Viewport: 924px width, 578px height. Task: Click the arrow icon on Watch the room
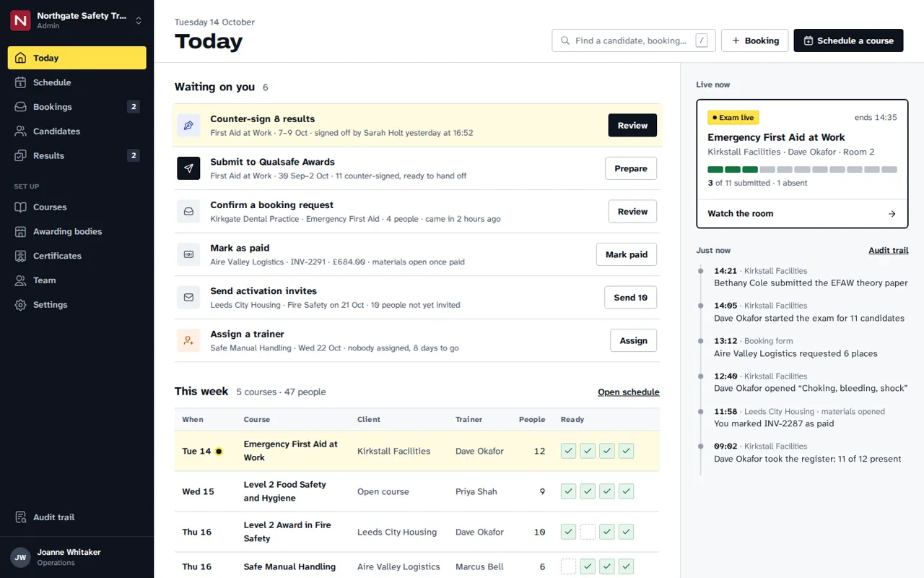tap(892, 214)
